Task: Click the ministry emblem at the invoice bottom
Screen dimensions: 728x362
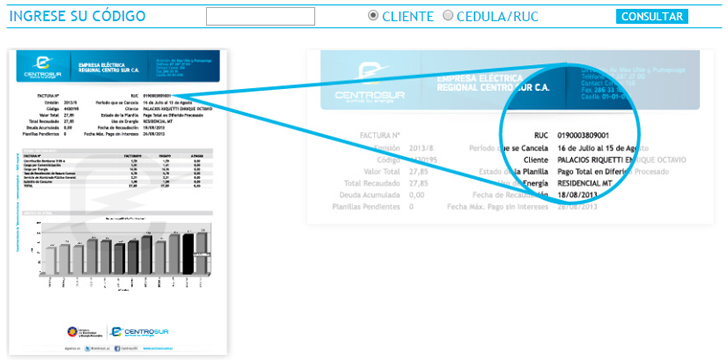Action: [x=72, y=332]
